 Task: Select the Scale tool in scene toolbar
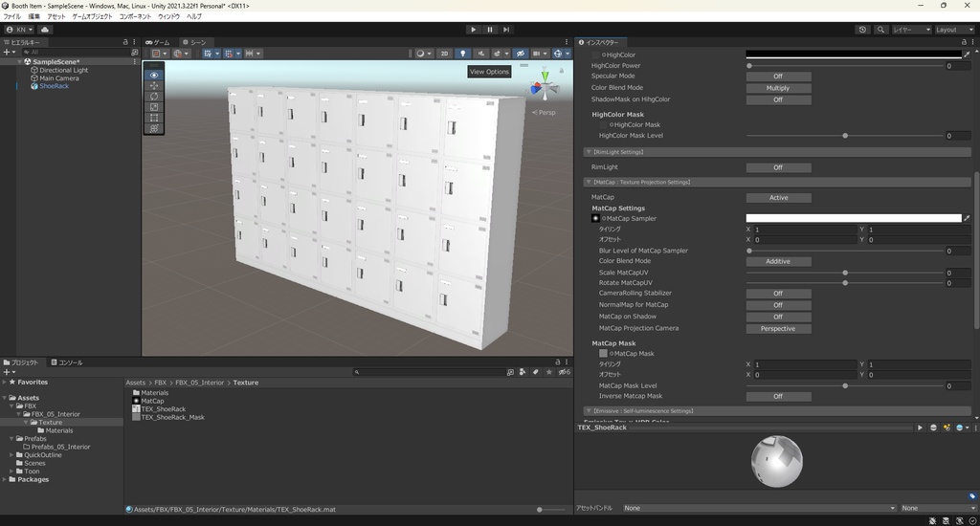click(x=154, y=107)
